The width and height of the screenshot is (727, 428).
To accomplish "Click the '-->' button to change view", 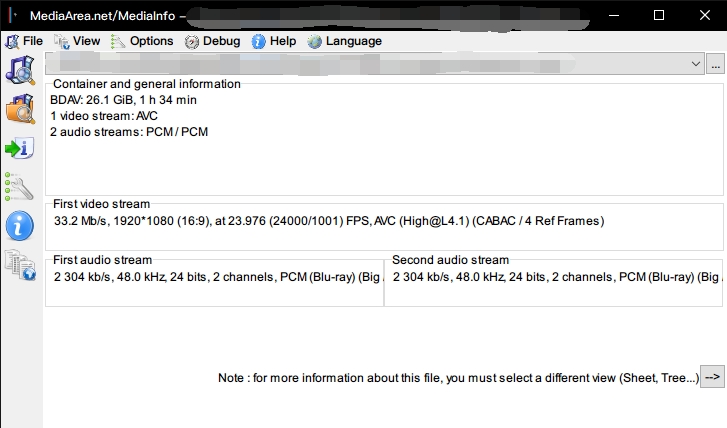I will (712, 377).
